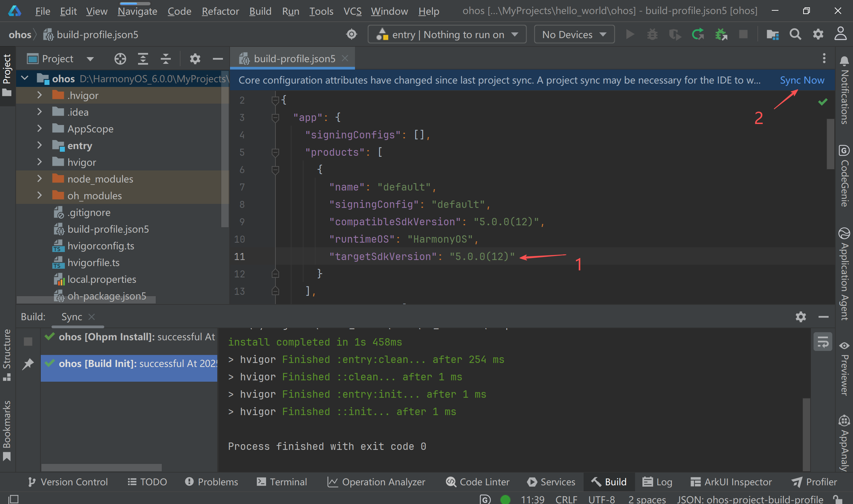The width and height of the screenshot is (853, 504).
Task: Open the CodeGenie side panel
Action: (x=844, y=176)
